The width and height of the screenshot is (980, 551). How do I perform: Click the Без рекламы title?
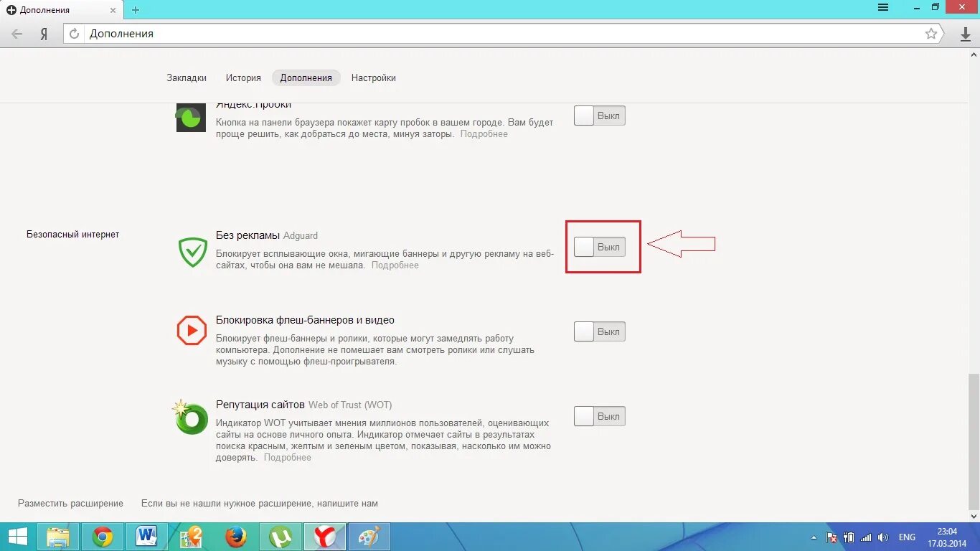(248, 235)
